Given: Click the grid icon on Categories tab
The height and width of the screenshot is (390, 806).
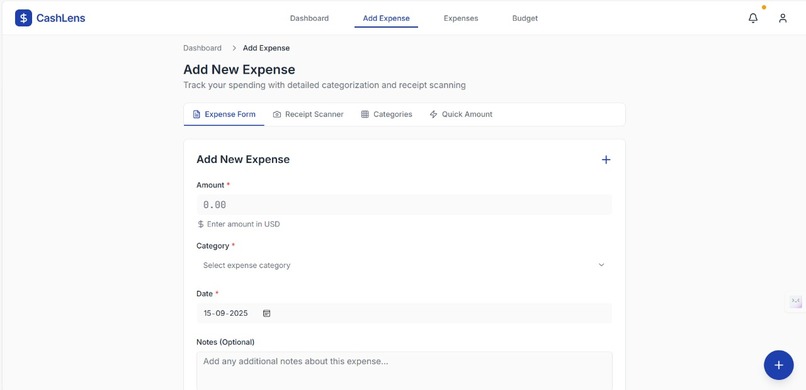Looking at the screenshot, I should coord(365,114).
